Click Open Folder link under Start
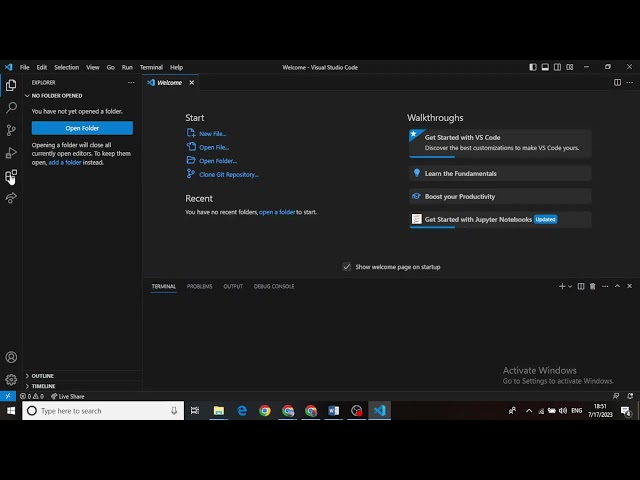 (x=218, y=161)
